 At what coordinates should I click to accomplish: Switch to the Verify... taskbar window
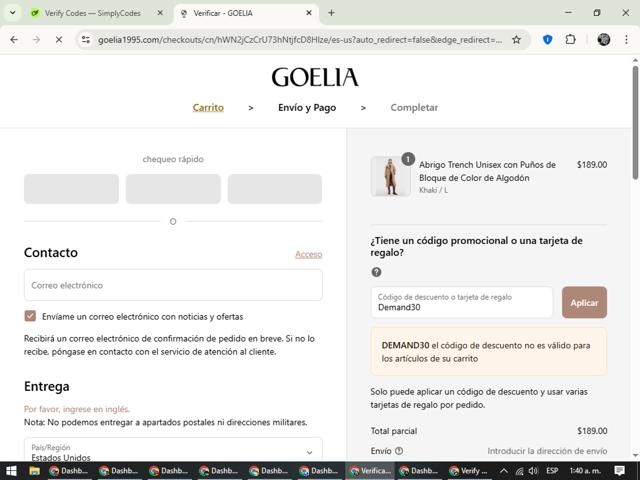coord(468,471)
